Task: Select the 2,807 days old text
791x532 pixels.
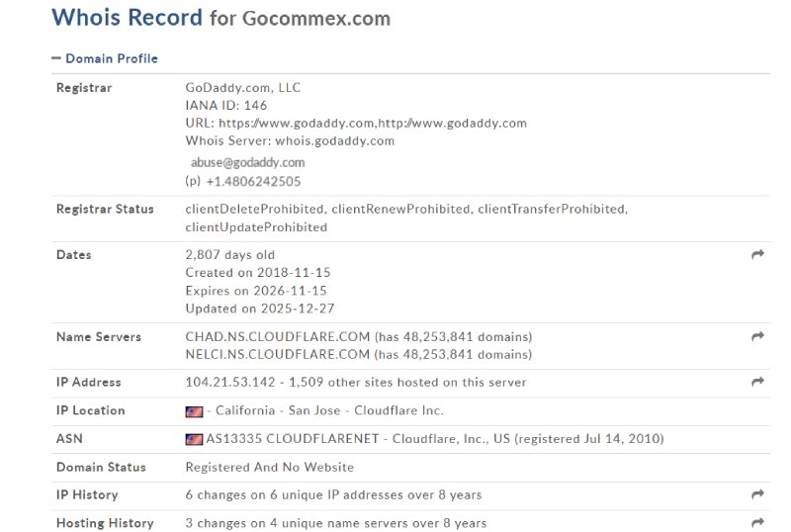Action: pos(230,254)
